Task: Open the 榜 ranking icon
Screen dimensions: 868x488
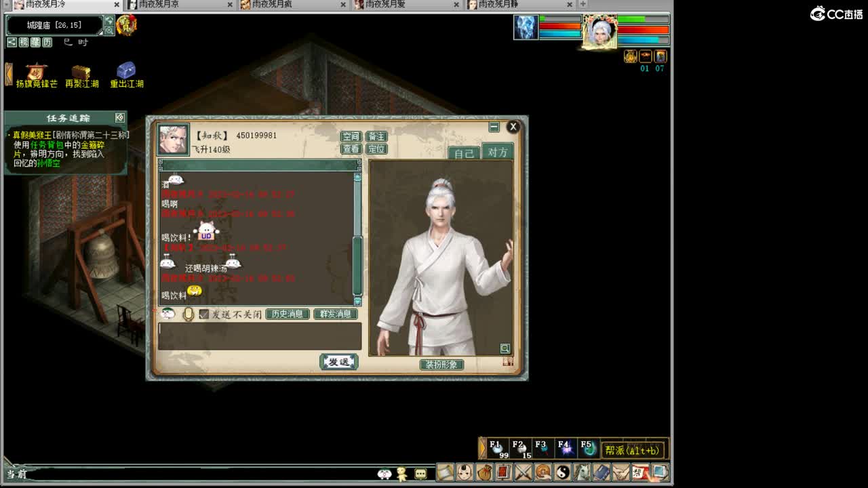Action: coord(24,42)
